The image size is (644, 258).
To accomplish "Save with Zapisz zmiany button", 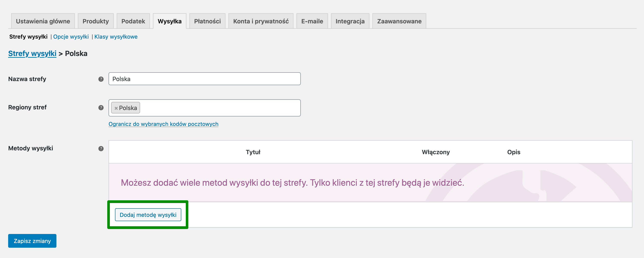I will click(32, 241).
